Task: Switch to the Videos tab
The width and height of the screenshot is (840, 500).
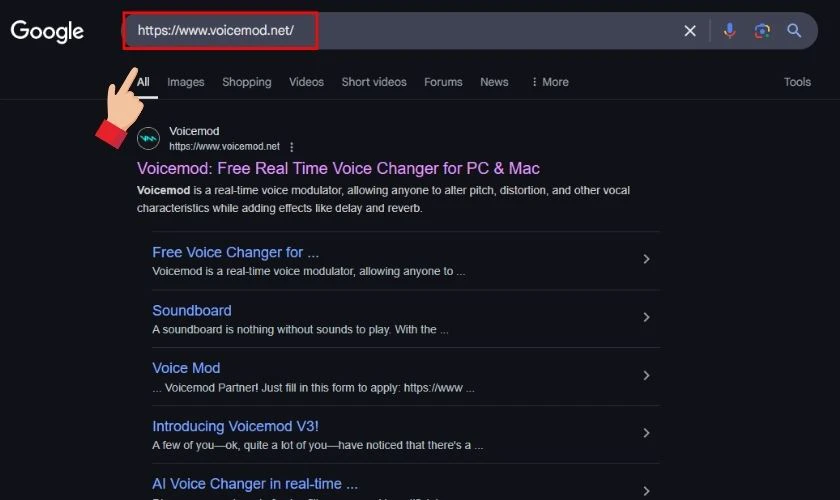Action: 306,82
